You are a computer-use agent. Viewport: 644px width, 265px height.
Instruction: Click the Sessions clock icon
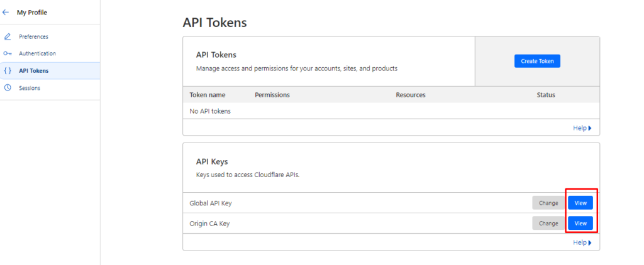tap(8, 88)
